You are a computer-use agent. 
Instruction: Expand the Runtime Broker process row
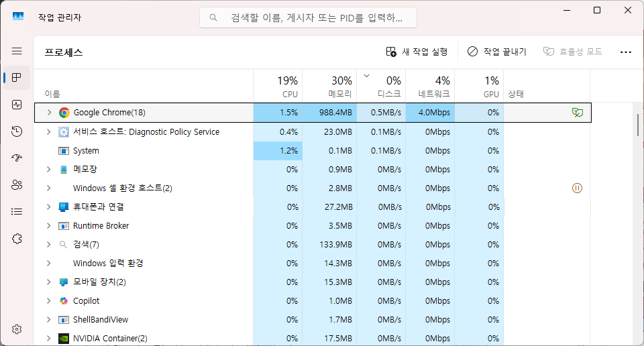tap(48, 226)
